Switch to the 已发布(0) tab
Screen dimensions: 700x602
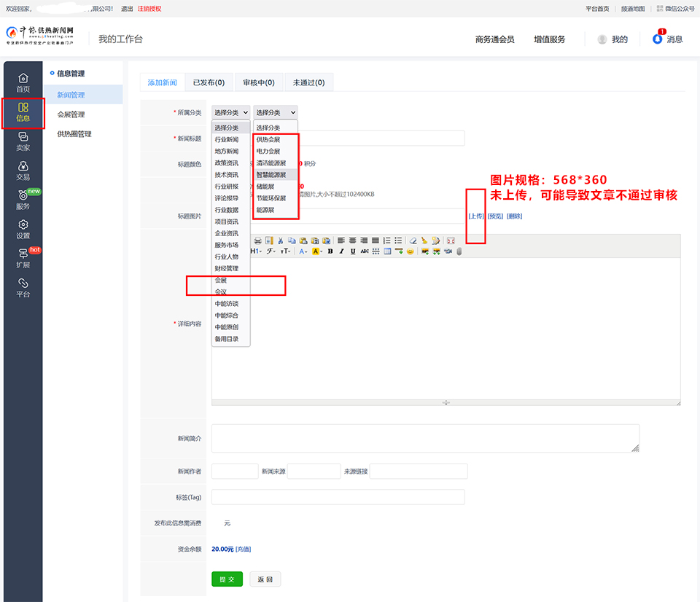209,82
